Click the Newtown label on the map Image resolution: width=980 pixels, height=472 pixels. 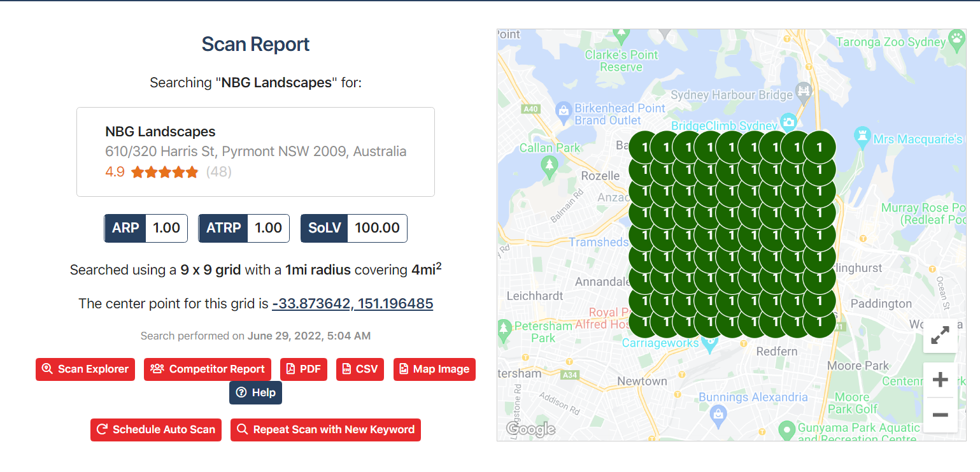point(642,381)
